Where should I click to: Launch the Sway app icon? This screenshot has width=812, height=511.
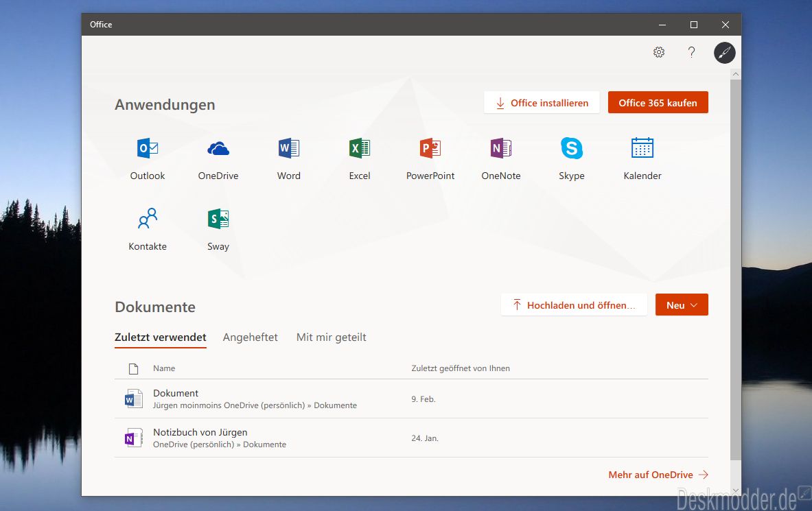218,219
